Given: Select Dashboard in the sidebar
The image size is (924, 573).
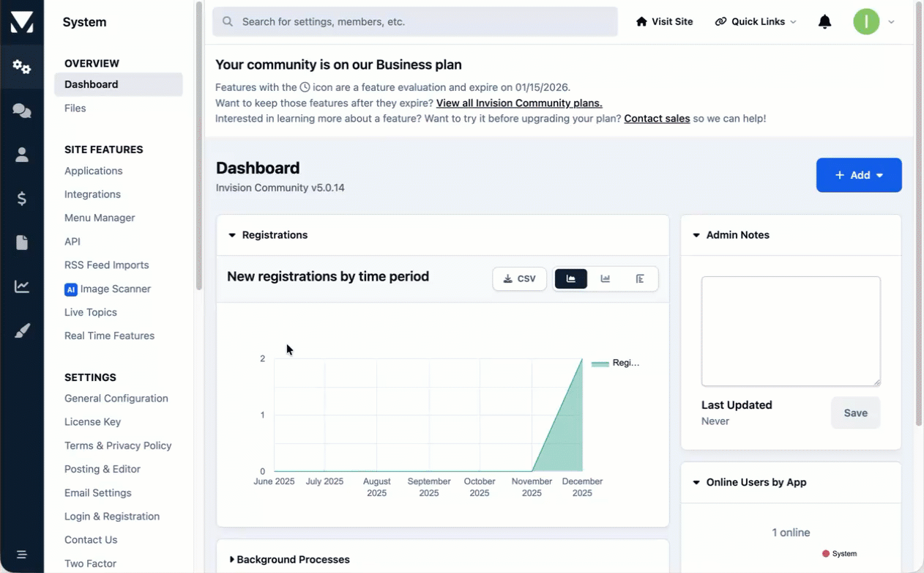Looking at the screenshot, I should [119, 84].
